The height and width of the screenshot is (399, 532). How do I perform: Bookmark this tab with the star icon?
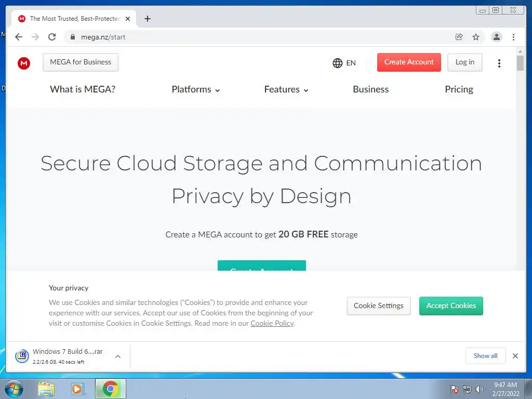[476, 37]
